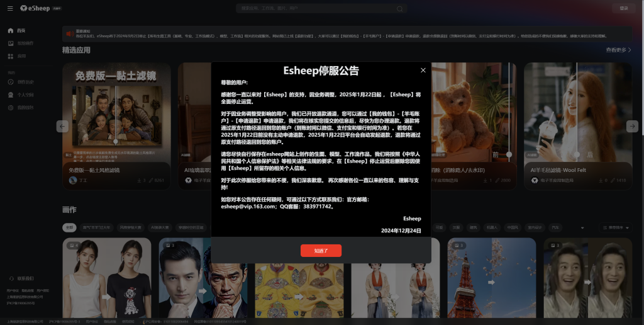644x325 pixels.
Task: Select the 穿越时空的足迹 tag
Action: tap(191, 227)
